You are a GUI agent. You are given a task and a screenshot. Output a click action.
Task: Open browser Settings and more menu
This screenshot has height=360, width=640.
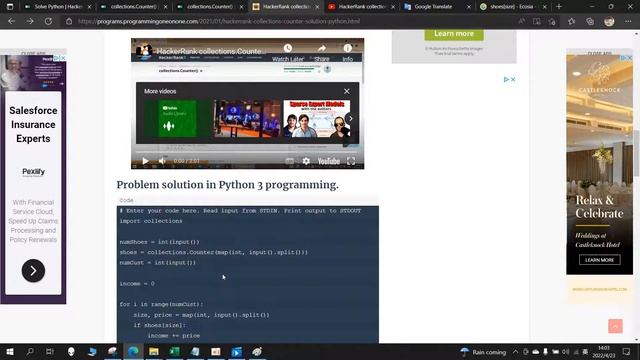[x=628, y=21]
